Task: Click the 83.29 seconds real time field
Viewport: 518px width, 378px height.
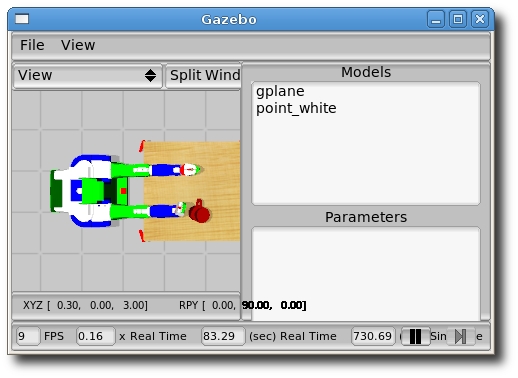Action: (x=223, y=336)
